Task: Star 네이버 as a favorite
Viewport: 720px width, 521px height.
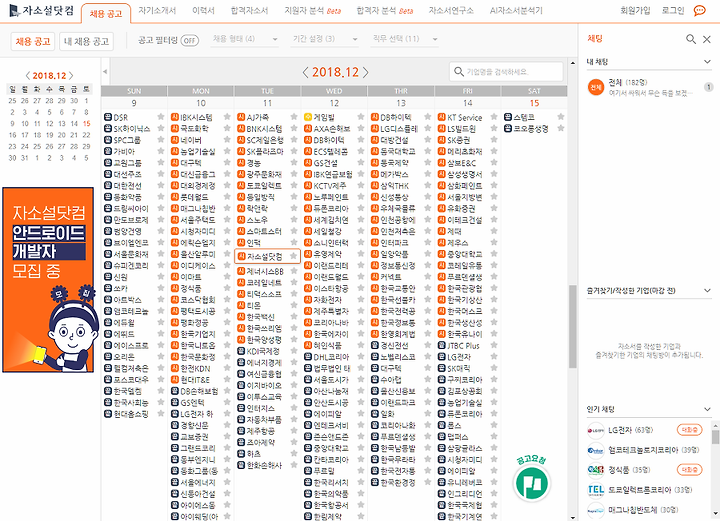Action: (x=227, y=140)
